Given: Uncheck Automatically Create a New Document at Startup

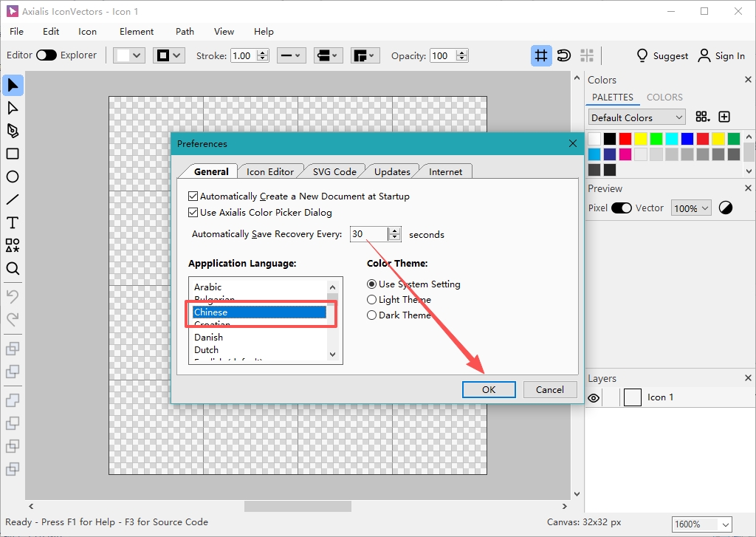Looking at the screenshot, I should (193, 196).
